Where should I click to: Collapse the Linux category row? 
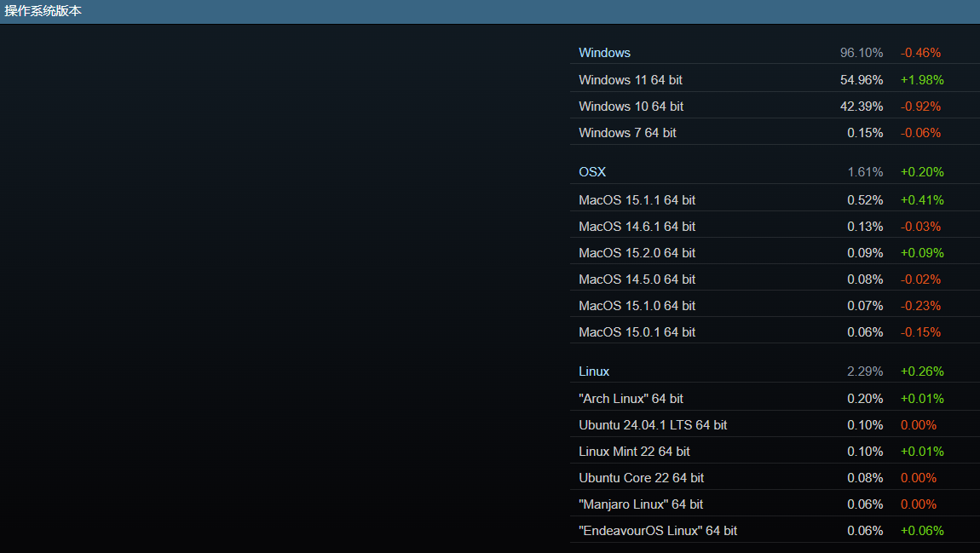(x=775, y=372)
